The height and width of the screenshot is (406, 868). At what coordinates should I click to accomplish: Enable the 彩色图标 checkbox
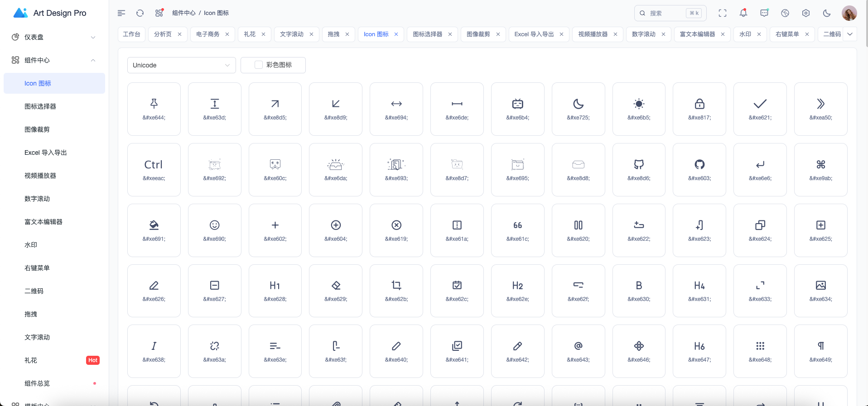(259, 65)
